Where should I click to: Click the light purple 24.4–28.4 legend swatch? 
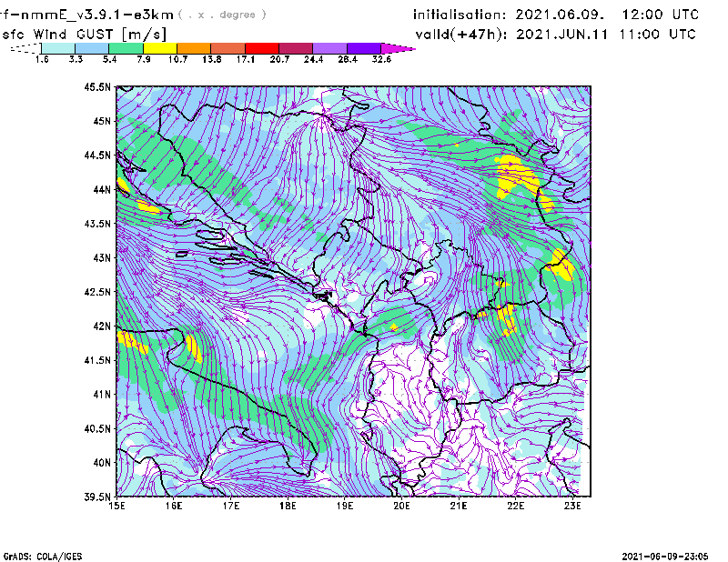point(330,48)
